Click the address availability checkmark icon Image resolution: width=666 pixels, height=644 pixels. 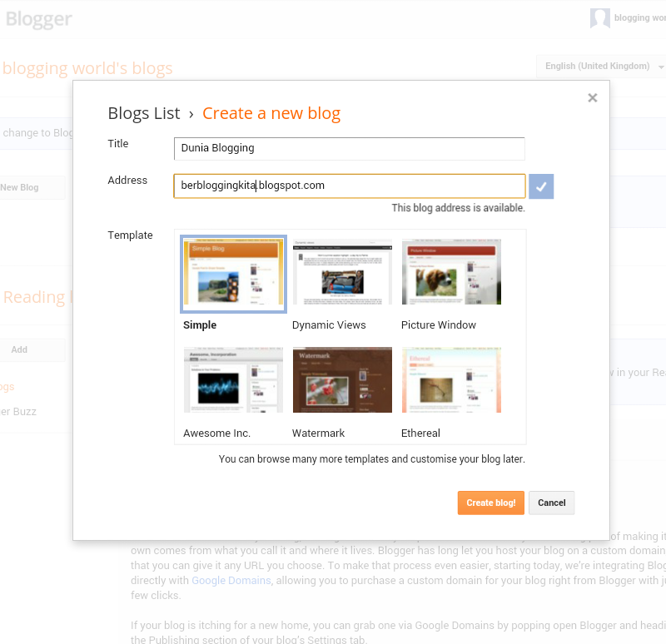(x=540, y=186)
